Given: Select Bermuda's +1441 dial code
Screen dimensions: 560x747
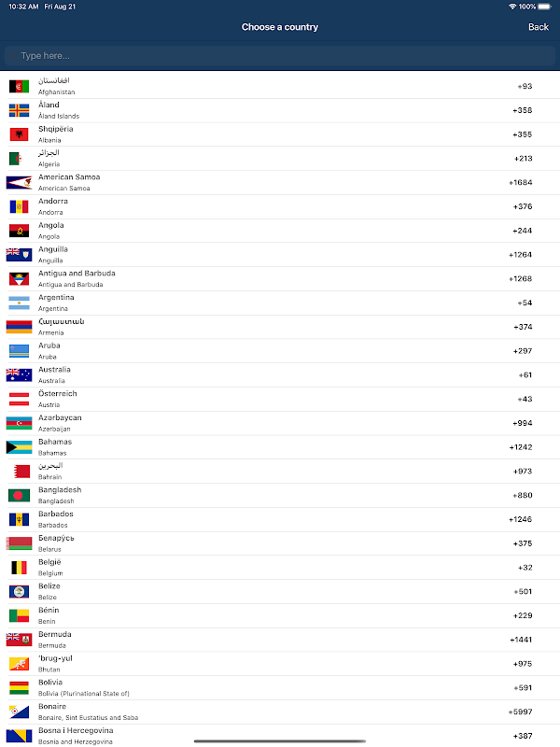Looking at the screenshot, I should pyautogui.click(x=520, y=640).
